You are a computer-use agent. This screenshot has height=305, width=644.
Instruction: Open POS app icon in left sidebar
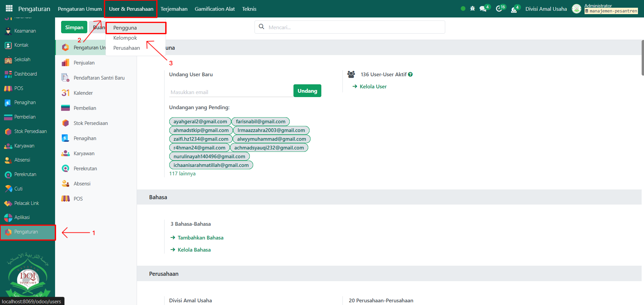(x=8, y=88)
